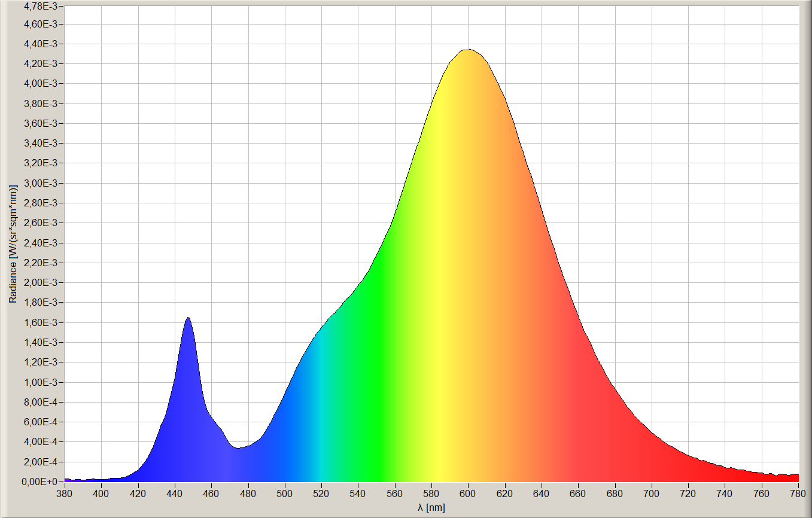Select the 780 x-axis tick label
Screen dimensions: 812x518
pyautogui.click(x=798, y=493)
